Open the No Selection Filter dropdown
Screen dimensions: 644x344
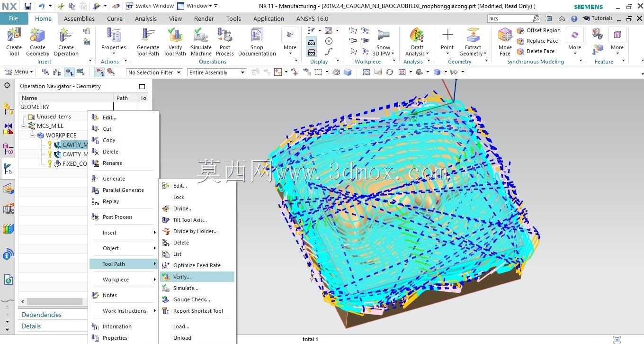coord(154,72)
